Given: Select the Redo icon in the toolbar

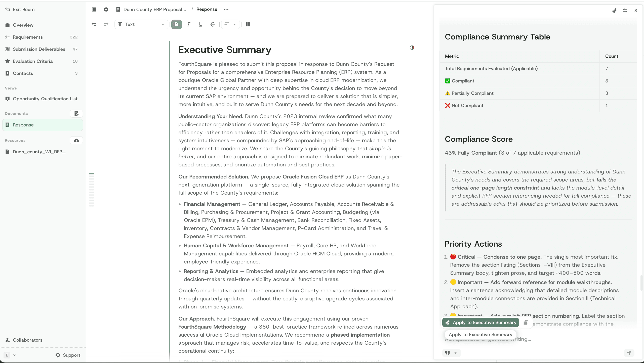Looking at the screenshot, I should pyautogui.click(x=106, y=24).
